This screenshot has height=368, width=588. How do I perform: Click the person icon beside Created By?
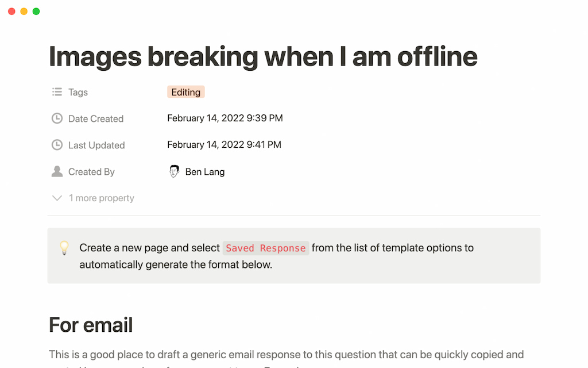tap(56, 171)
